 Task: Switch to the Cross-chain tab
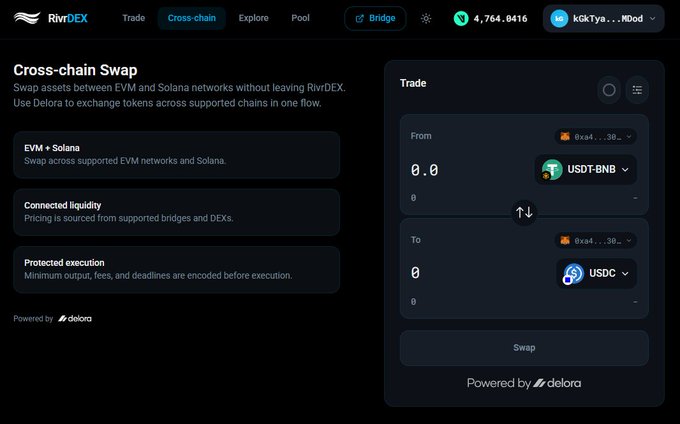[192, 18]
